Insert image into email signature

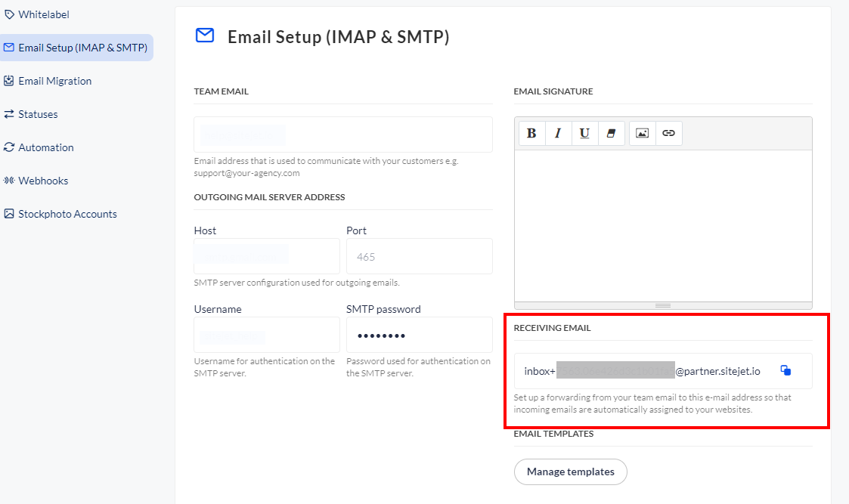pos(642,133)
